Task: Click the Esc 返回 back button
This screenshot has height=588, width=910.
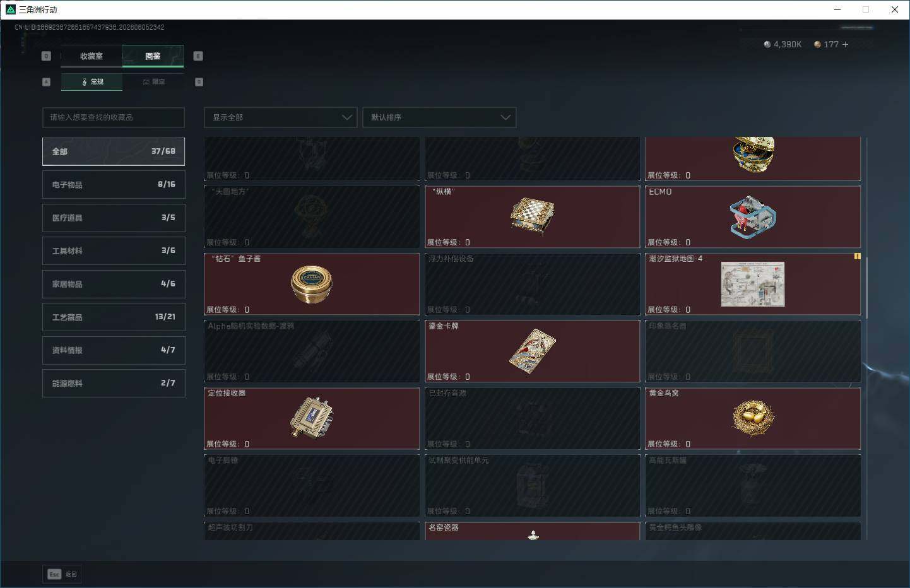Action: (x=62, y=574)
